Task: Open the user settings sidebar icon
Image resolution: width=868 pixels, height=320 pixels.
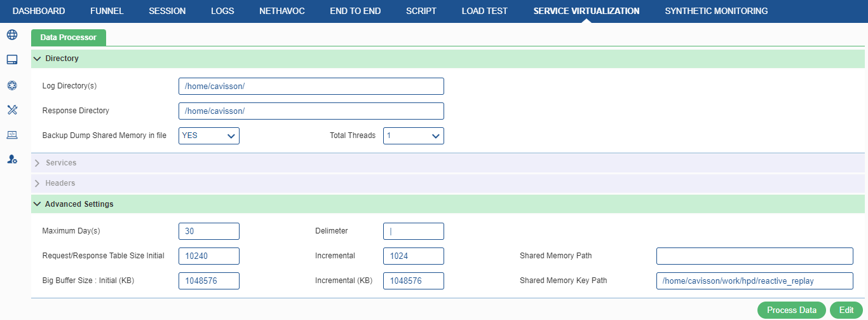Action: [11, 159]
